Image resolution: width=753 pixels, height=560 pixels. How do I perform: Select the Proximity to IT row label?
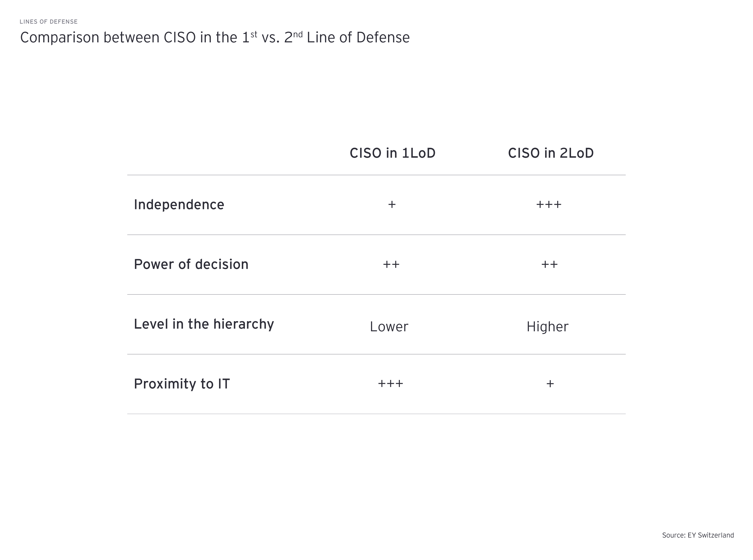182,384
